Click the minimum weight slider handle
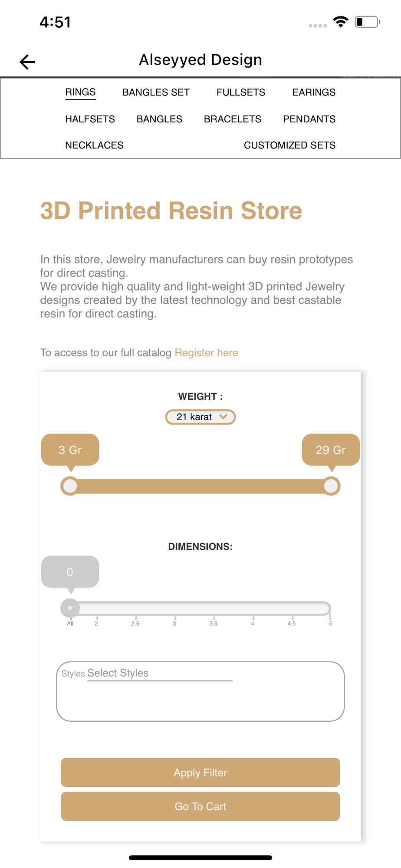Image resolution: width=401 pixels, height=868 pixels. point(70,486)
